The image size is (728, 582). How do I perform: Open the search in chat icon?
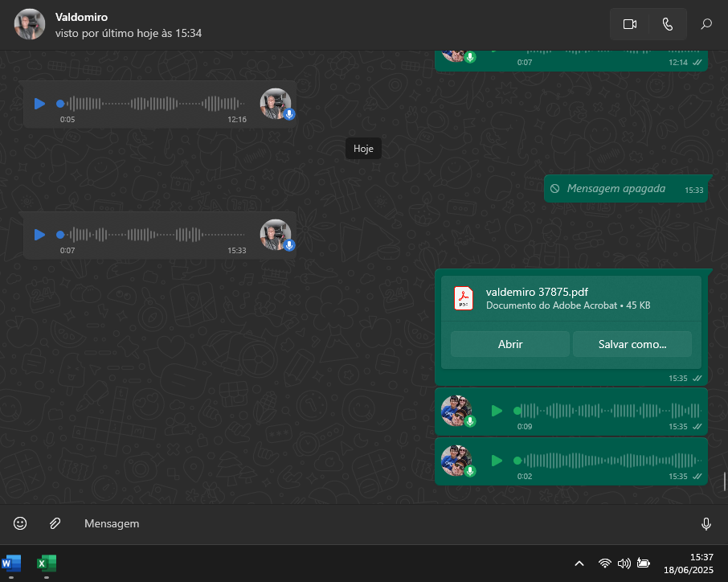click(706, 24)
